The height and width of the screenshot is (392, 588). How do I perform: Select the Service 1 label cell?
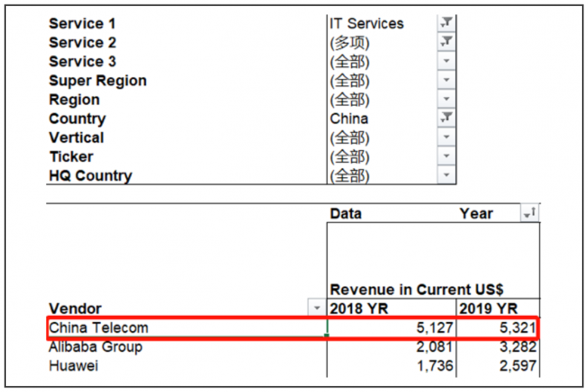[x=82, y=23]
